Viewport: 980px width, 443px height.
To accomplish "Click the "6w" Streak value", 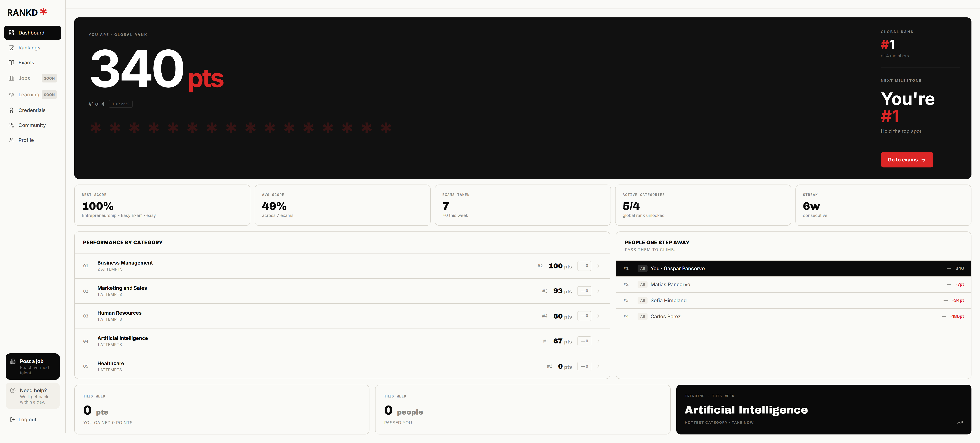I will 811,206.
